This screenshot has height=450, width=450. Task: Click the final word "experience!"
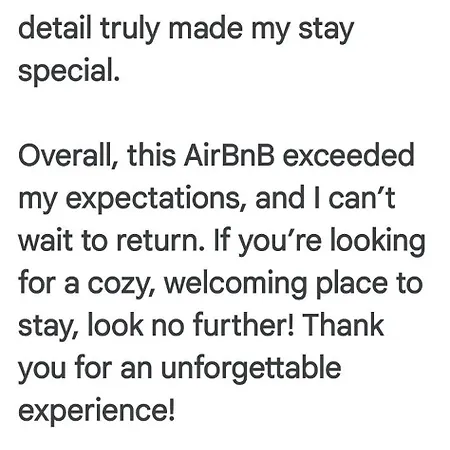click(x=96, y=411)
